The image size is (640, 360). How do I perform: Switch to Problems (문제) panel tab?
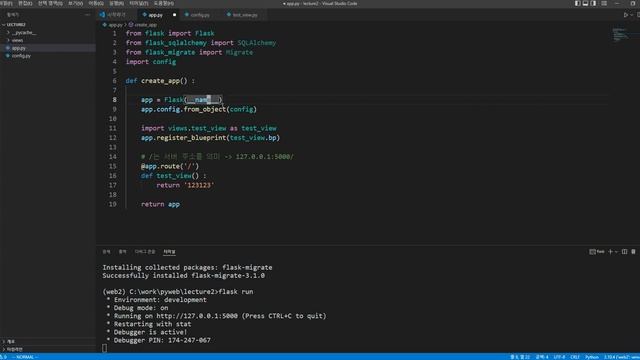[107, 252]
